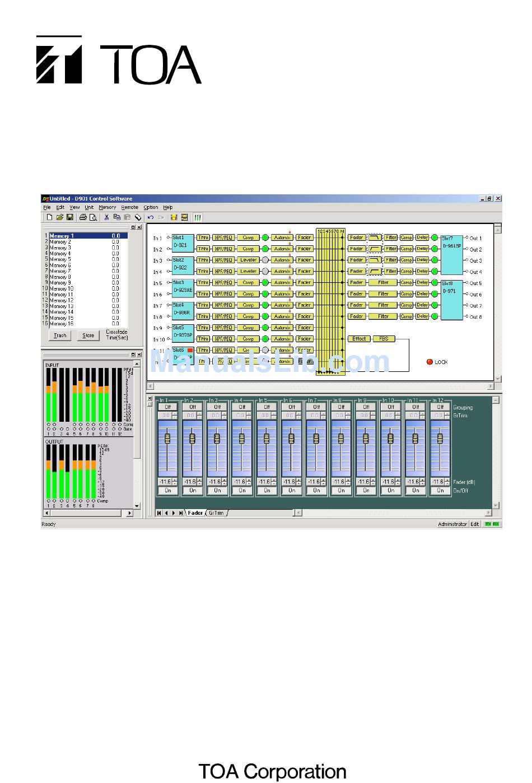This screenshot has height=783, width=532.
Task: Click the green status circle on In 1 row
Action: click(265, 237)
